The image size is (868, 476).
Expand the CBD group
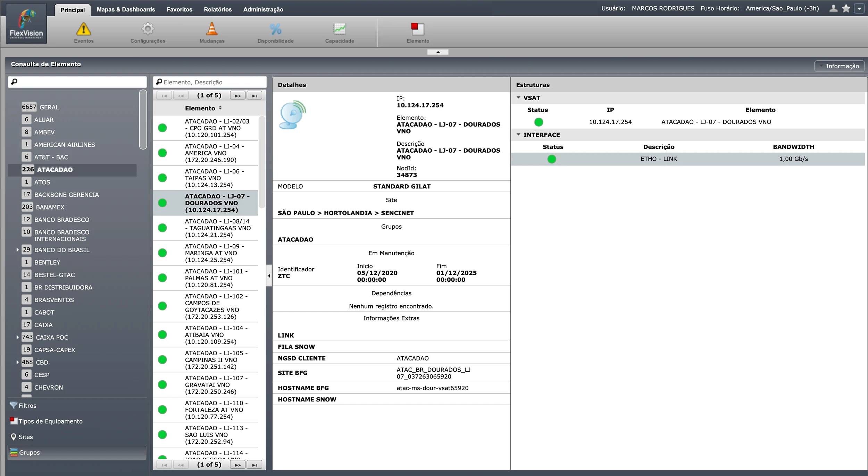17,362
